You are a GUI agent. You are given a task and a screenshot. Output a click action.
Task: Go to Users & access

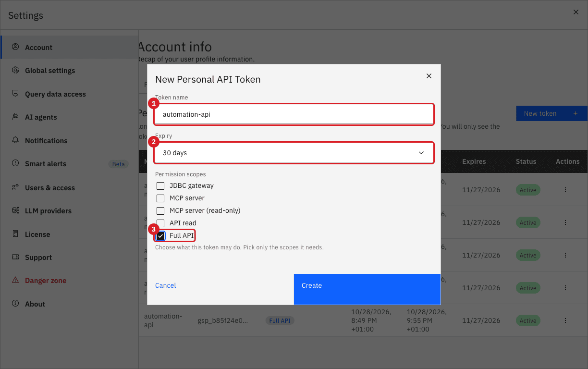70,188
